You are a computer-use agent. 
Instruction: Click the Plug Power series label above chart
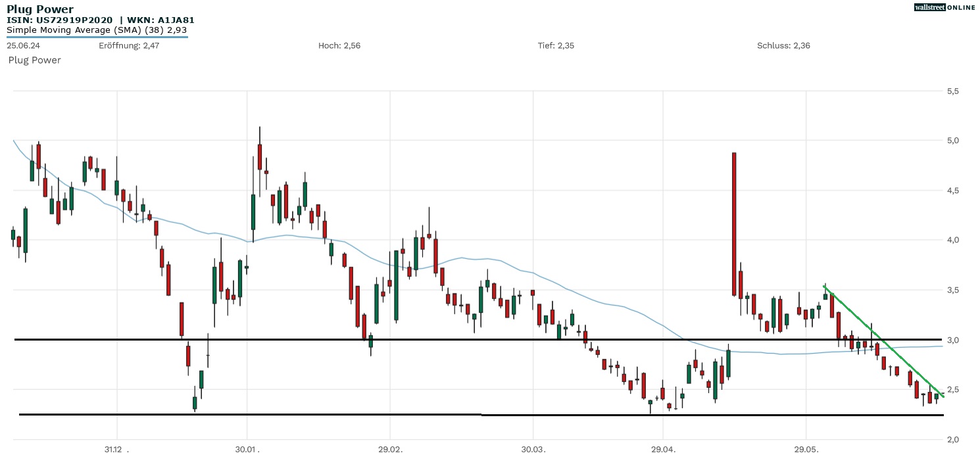click(x=34, y=60)
